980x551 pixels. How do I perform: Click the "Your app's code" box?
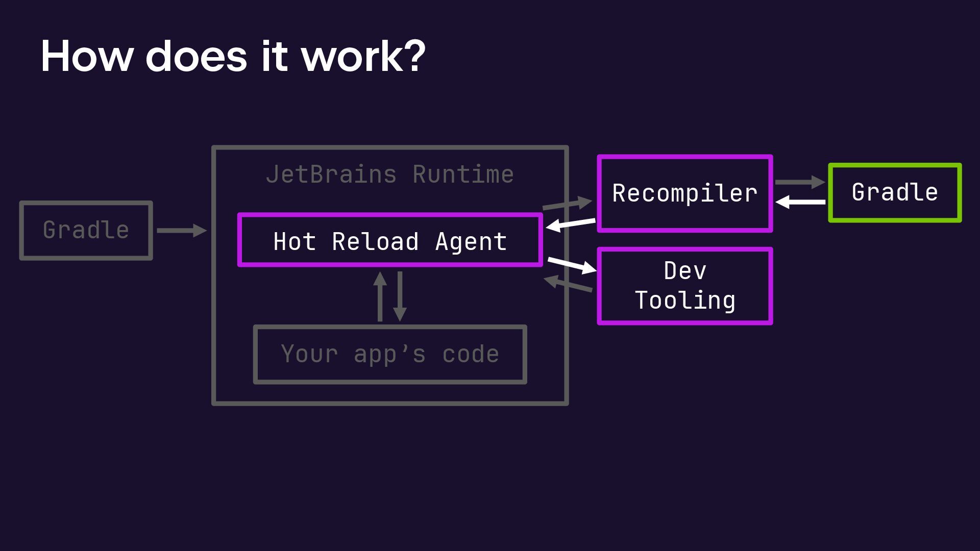point(390,354)
